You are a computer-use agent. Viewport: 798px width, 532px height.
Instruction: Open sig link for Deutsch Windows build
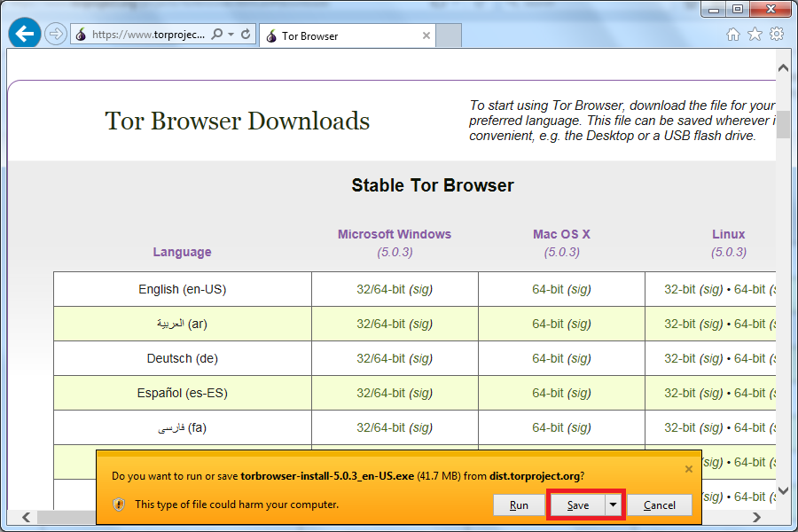[x=421, y=358]
